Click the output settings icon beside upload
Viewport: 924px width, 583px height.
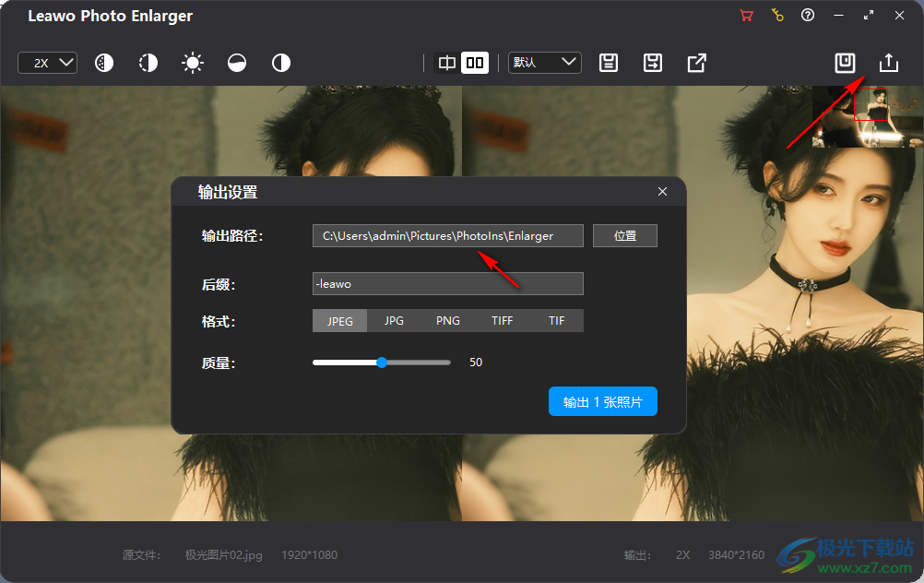coord(845,63)
